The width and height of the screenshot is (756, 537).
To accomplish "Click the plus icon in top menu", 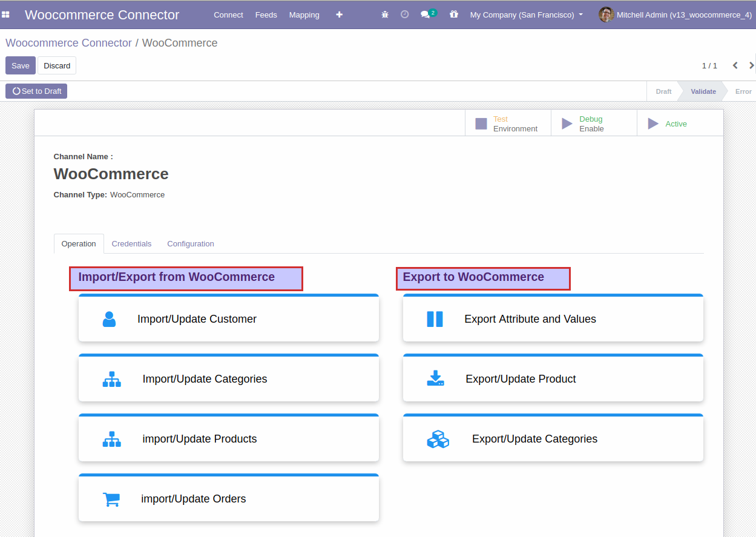I will 340,15.
